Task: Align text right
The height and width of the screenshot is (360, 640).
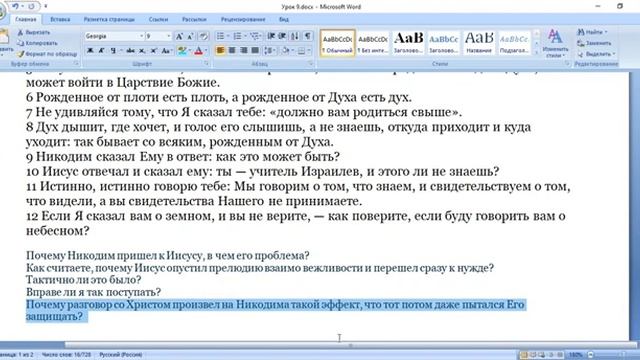Action: (244, 51)
